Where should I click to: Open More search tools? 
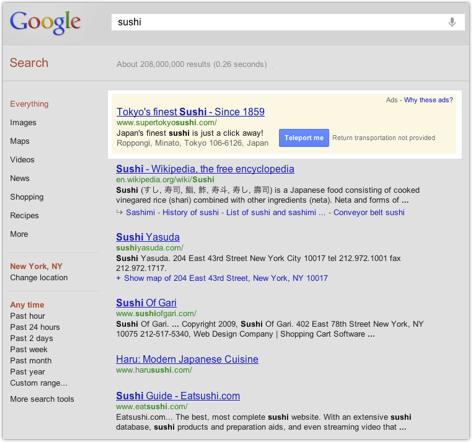click(42, 399)
